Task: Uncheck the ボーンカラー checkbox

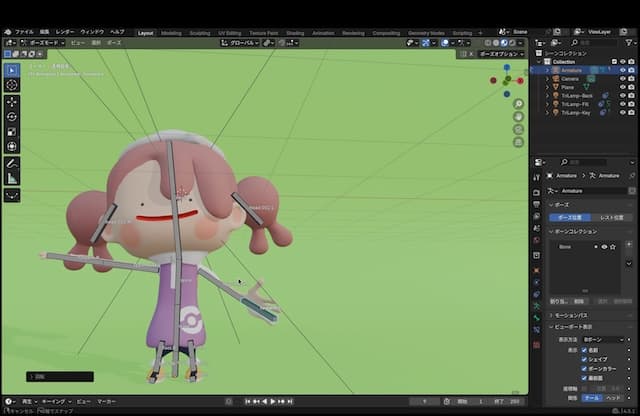Action: point(585,368)
